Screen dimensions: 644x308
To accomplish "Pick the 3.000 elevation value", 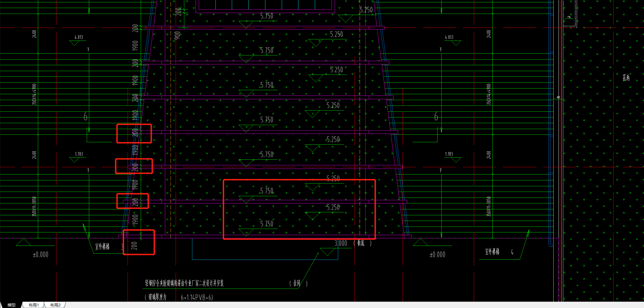I will coord(341,244).
